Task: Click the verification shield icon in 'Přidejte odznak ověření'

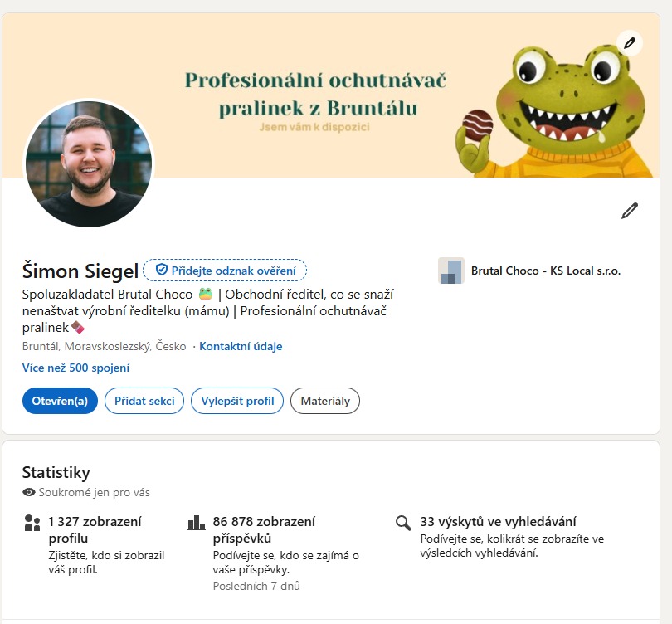Action: coord(163,269)
